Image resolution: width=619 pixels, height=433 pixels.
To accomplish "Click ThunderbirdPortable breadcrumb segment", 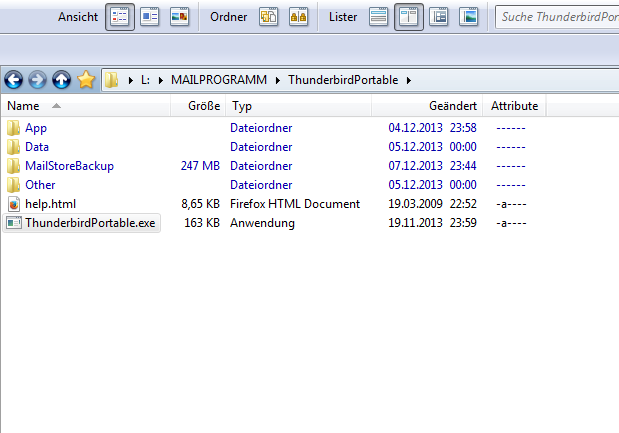I will (x=343, y=80).
